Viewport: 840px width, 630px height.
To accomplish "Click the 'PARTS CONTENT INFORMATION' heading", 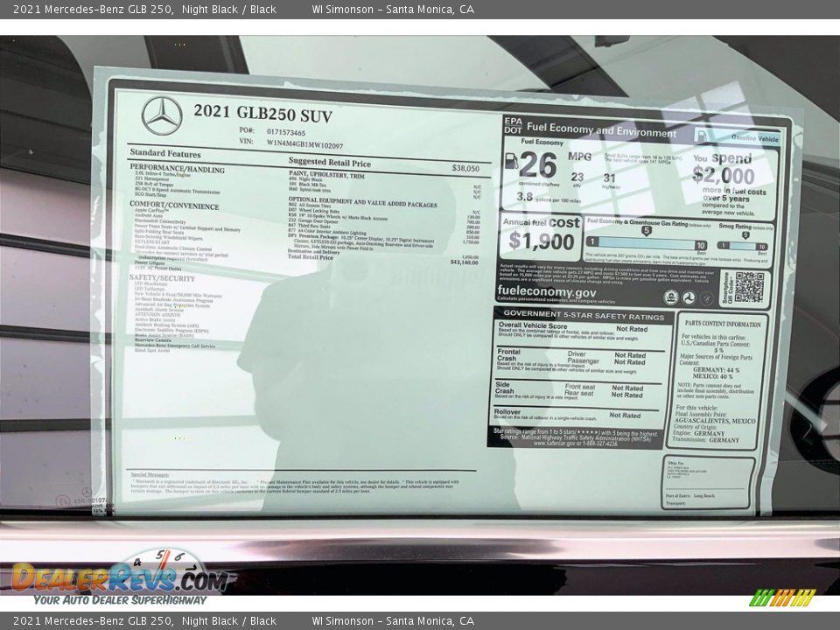I will pos(723,324).
